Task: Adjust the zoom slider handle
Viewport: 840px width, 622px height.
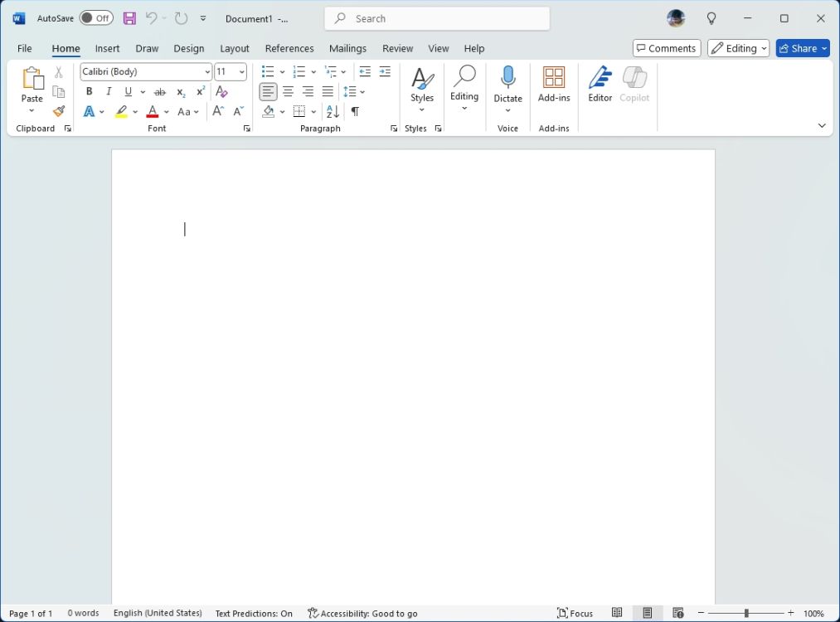Action: (746, 613)
